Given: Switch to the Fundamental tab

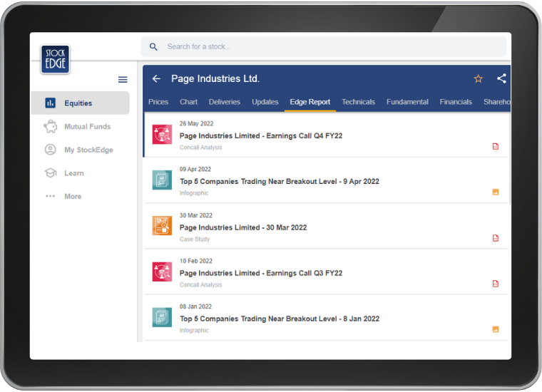Looking at the screenshot, I should click(x=407, y=102).
